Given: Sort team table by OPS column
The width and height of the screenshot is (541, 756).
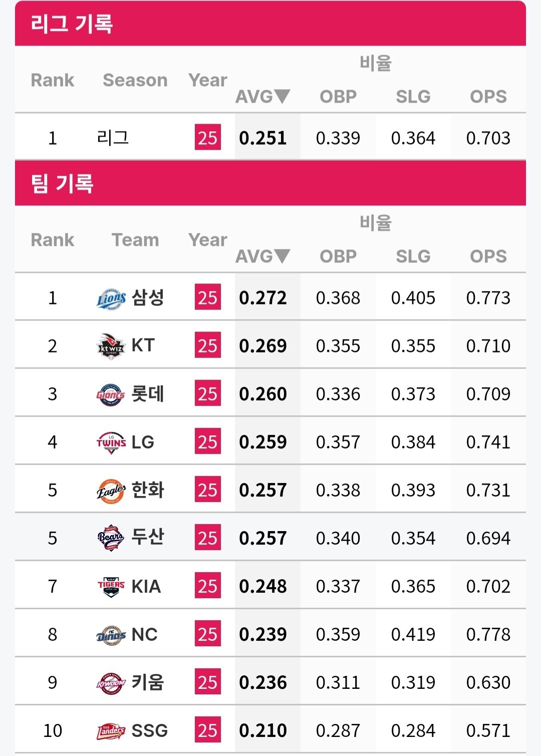Looking at the screenshot, I should [488, 256].
